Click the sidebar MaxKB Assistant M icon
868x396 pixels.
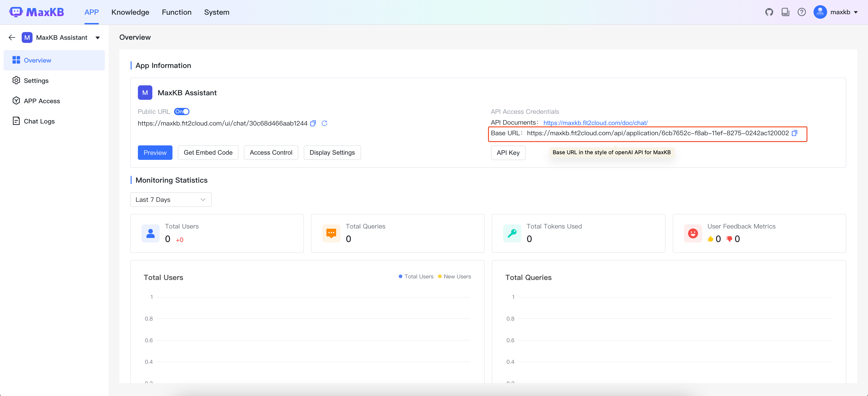point(27,37)
